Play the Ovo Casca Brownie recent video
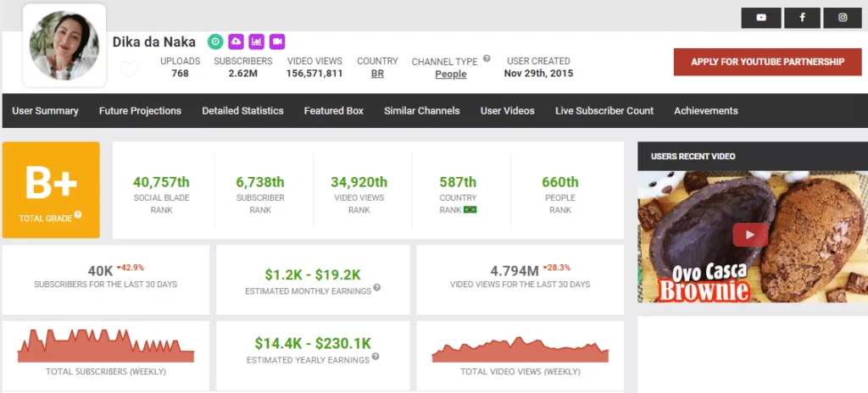Viewport: 868px width, 393px height. coord(750,235)
